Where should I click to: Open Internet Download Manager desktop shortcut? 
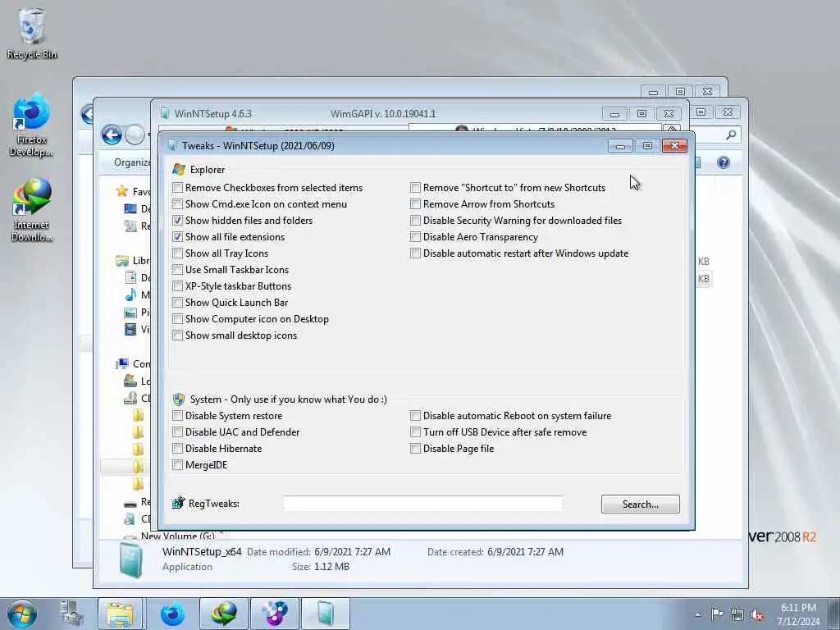(32, 210)
